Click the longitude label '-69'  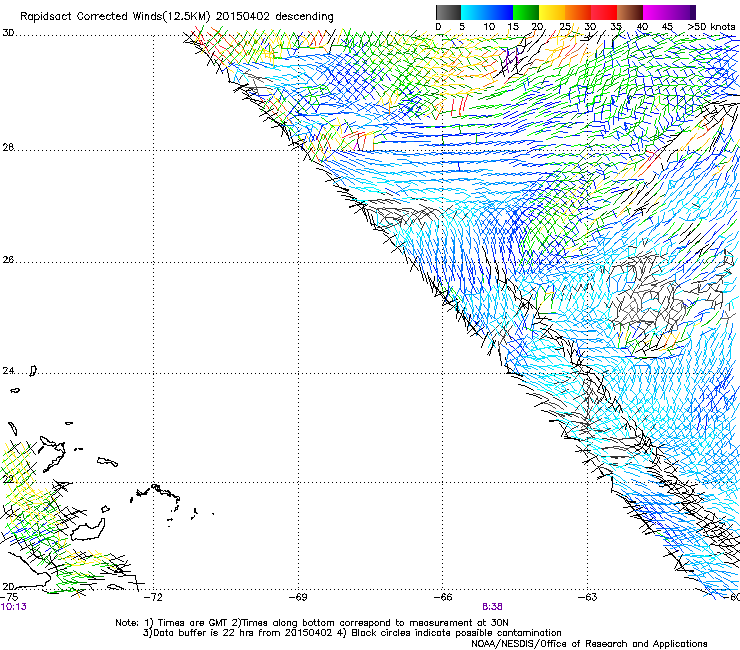298,597
